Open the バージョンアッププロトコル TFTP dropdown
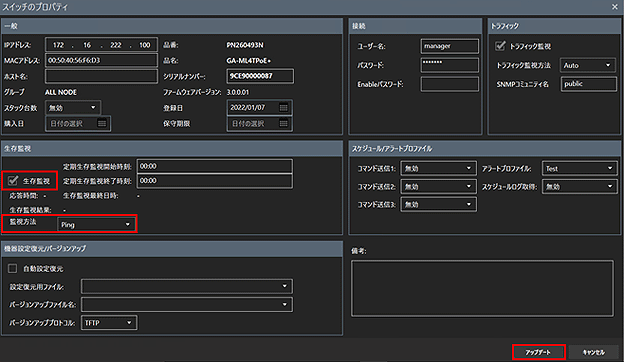Viewport: 624px width, 362px height. pyautogui.click(x=109, y=323)
